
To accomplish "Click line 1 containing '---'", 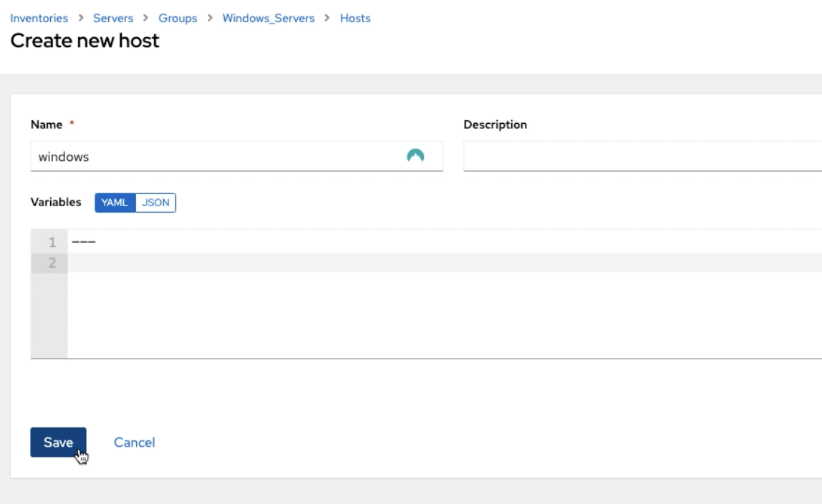I will tap(445, 242).
